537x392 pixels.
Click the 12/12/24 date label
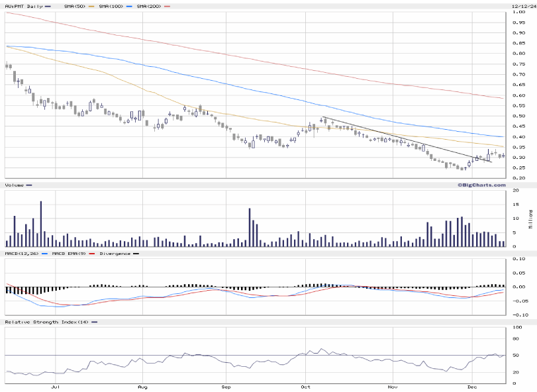coord(523,6)
